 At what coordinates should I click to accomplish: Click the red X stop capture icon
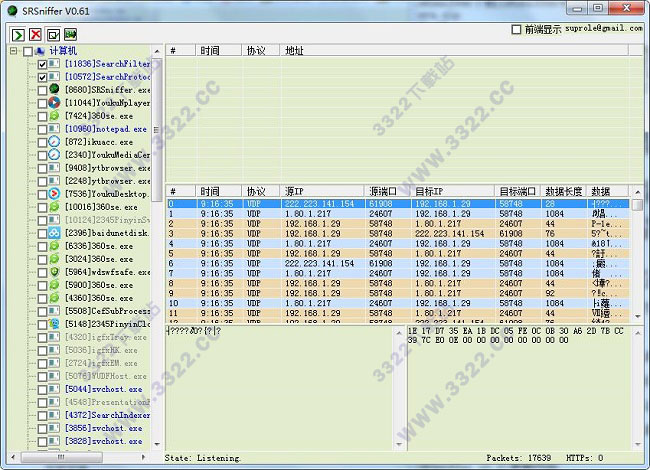[36, 34]
